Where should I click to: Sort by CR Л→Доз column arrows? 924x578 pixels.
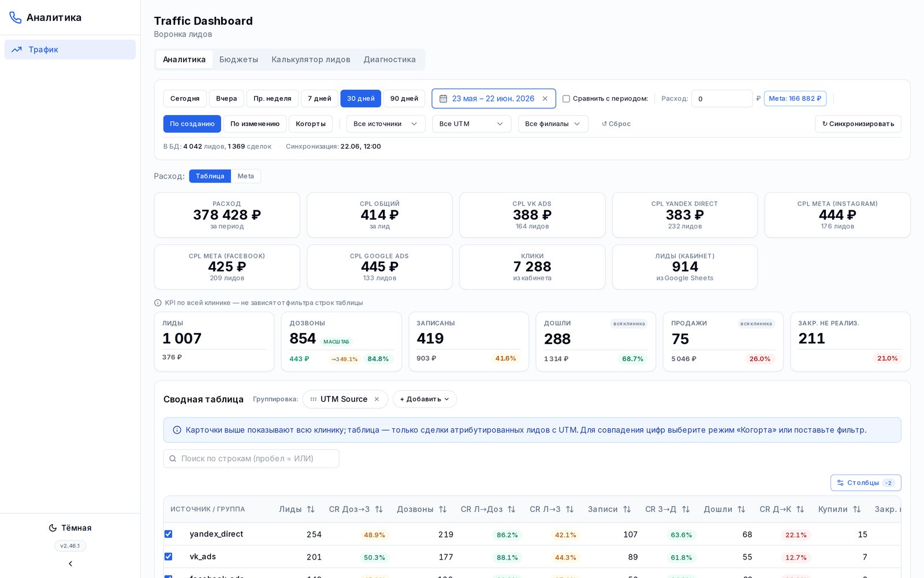(512, 509)
